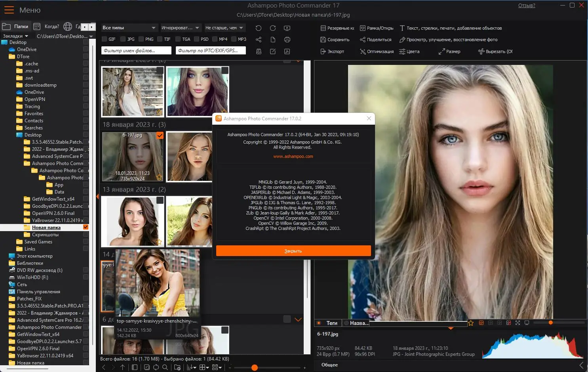The height and width of the screenshot is (372, 588).
Task: Switch to the Когда? tab
Action: (x=47, y=27)
